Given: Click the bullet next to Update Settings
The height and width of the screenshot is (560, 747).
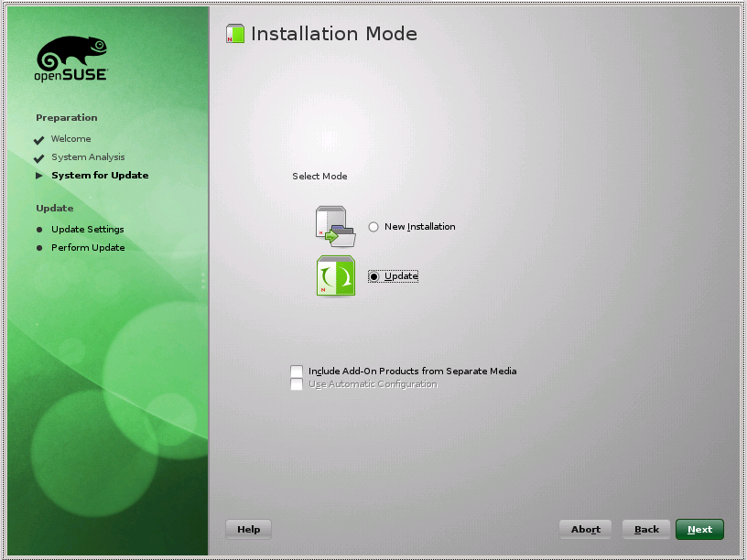Looking at the screenshot, I should click(x=39, y=230).
